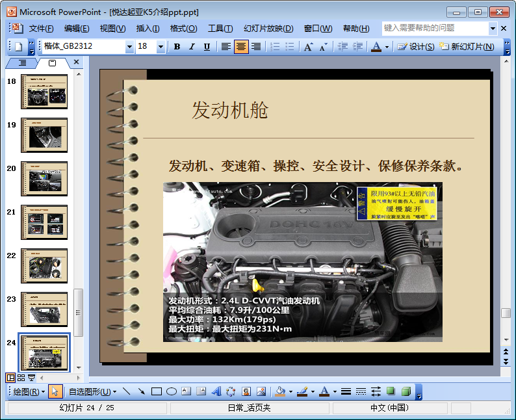The image size is (516, 420).
Task: Decrease font size icon
Action: coord(323,47)
